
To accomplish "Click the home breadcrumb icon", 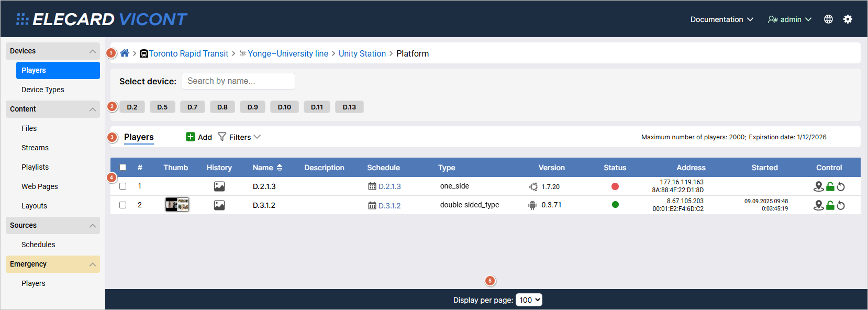I will coord(125,53).
